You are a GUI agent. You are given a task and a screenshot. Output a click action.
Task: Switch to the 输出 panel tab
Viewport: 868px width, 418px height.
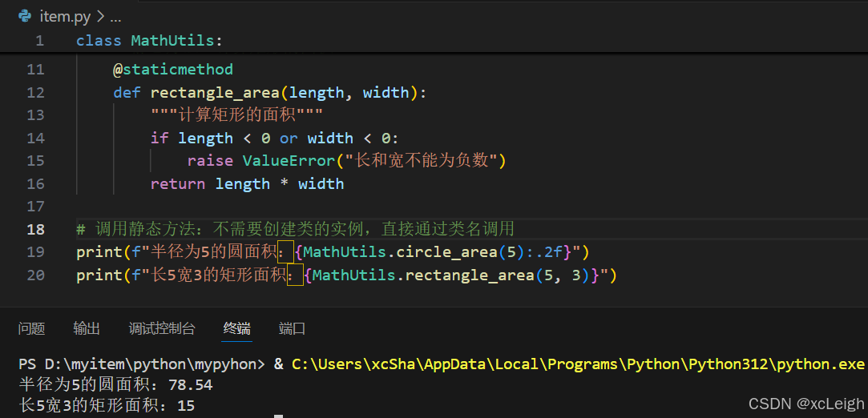click(87, 329)
